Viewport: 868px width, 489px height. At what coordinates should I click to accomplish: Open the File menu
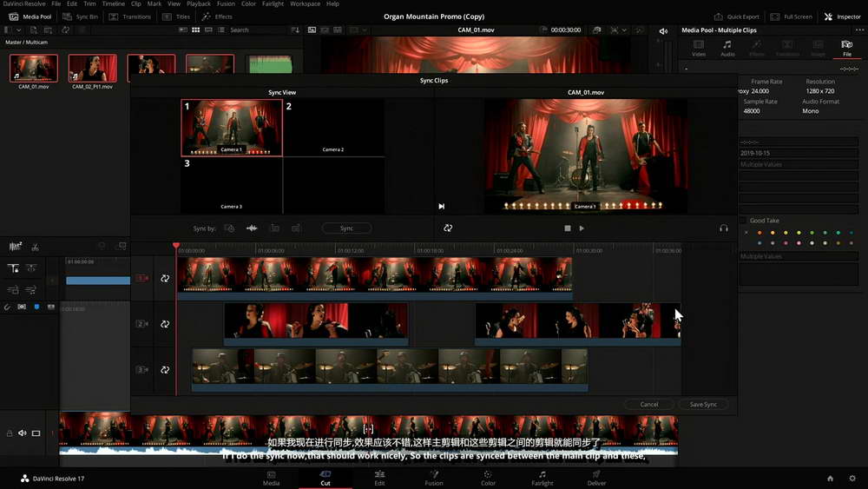(x=56, y=3)
